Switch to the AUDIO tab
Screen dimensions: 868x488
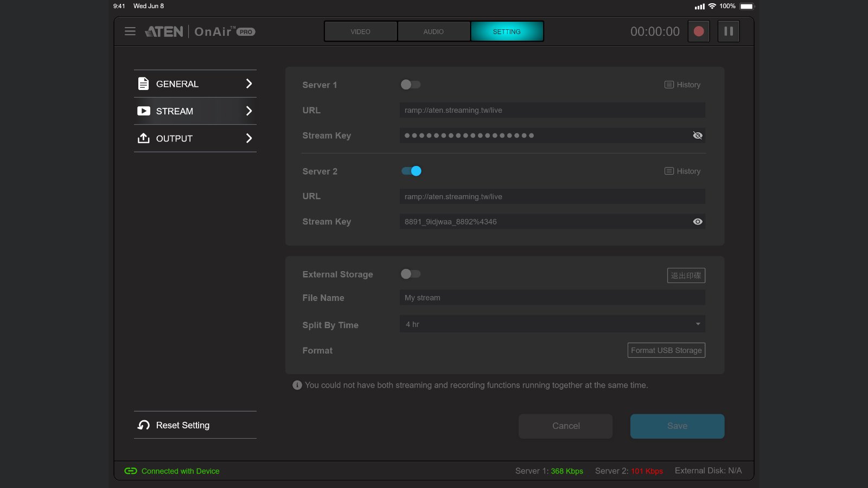[433, 31]
